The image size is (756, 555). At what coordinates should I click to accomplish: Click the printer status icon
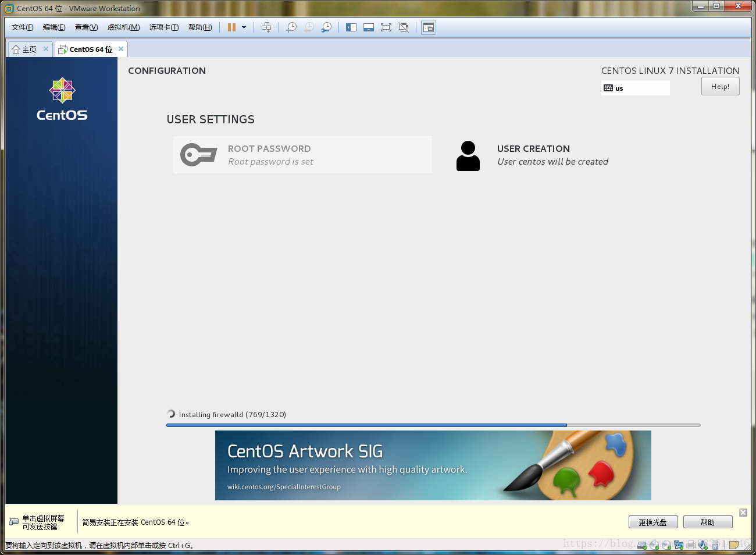point(691,545)
